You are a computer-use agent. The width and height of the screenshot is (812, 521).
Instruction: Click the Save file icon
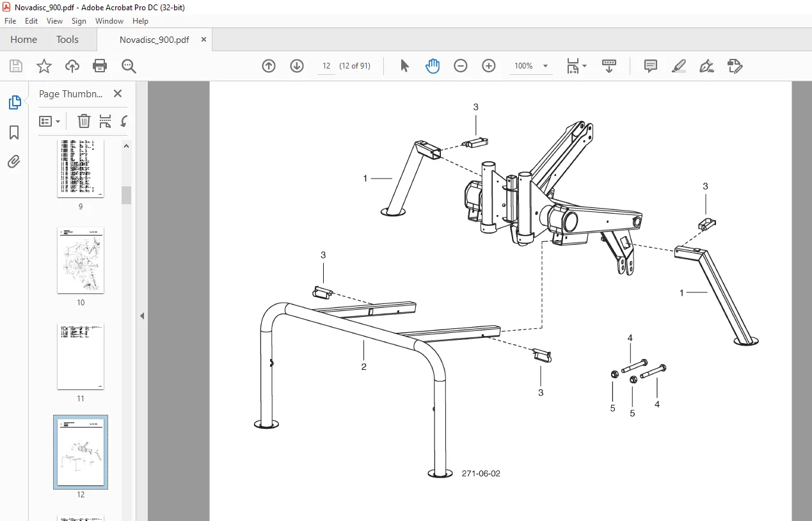(x=16, y=66)
